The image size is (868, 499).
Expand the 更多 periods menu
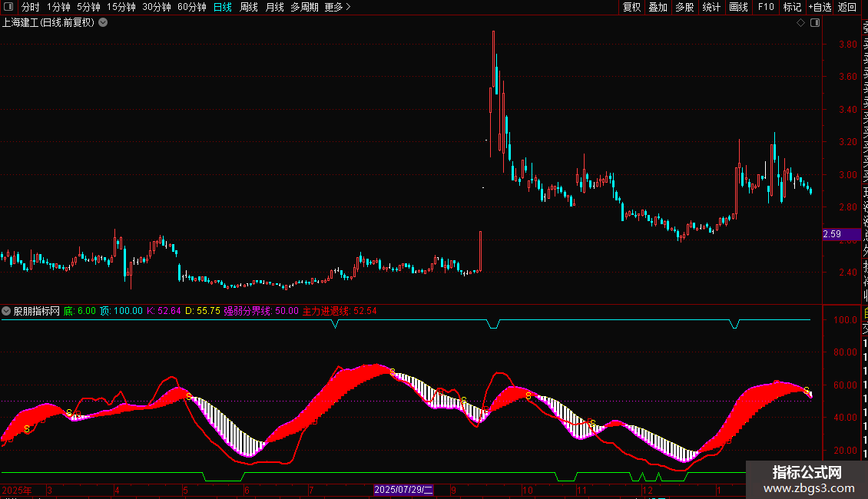coord(338,7)
